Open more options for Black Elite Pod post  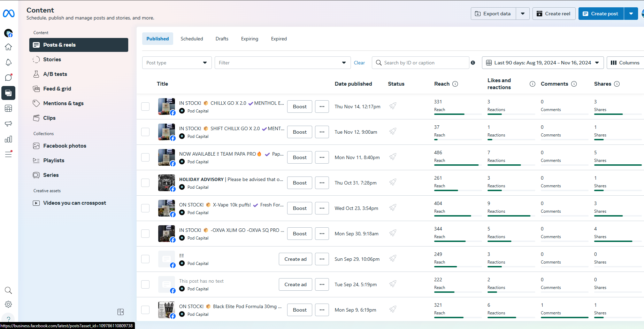[x=322, y=310]
